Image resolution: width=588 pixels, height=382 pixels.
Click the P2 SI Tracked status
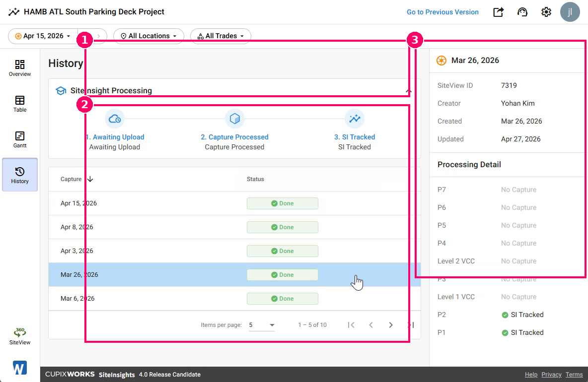(523, 315)
